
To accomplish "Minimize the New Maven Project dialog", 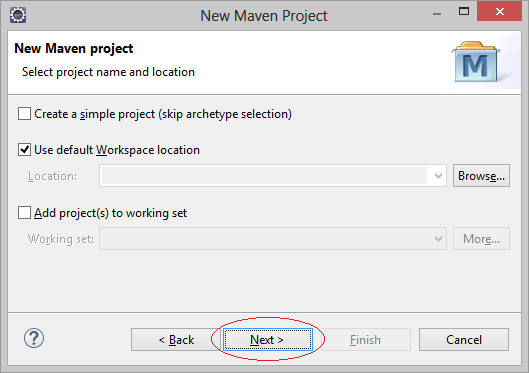I will [x=437, y=14].
